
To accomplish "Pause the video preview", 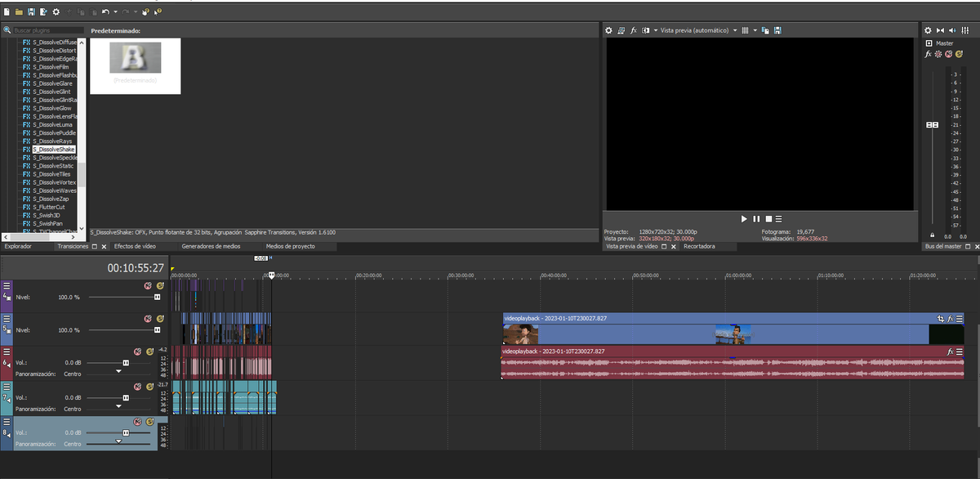I will [x=755, y=219].
